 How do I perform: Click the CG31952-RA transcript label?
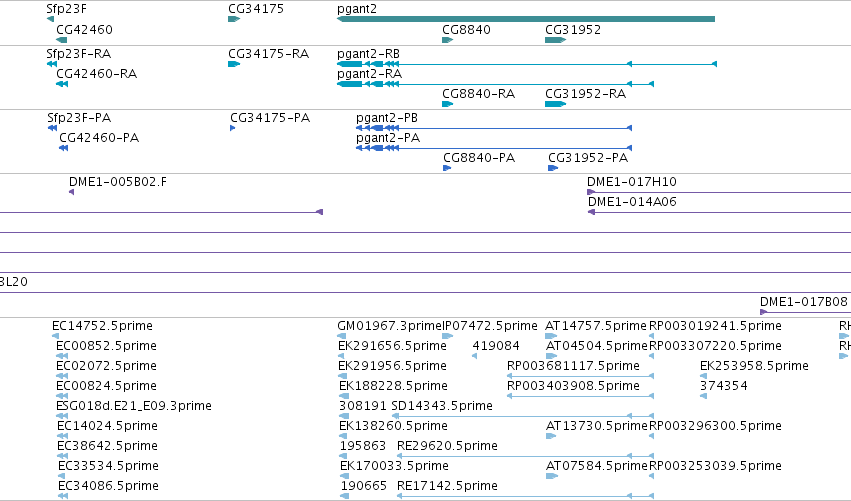coord(586,94)
